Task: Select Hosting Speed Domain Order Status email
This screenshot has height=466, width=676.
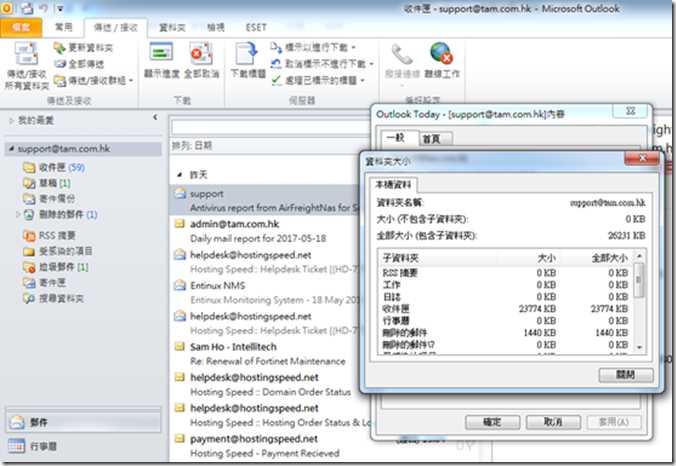Action: pyautogui.click(x=266, y=385)
